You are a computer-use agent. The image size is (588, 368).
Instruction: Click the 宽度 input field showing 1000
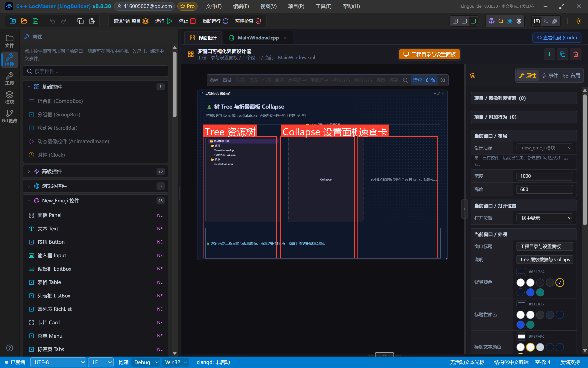click(x=545, y=176)
